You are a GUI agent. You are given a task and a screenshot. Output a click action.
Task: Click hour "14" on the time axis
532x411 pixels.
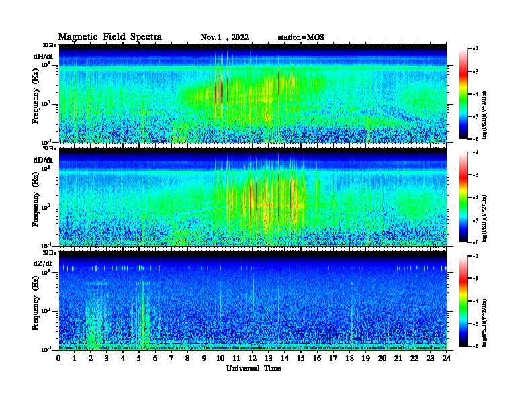pos(285,358)
